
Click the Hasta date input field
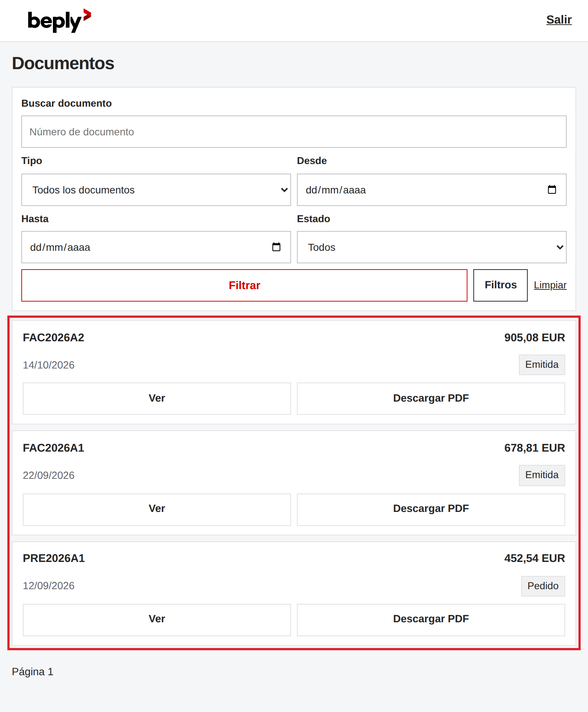[x=156, y=247]
